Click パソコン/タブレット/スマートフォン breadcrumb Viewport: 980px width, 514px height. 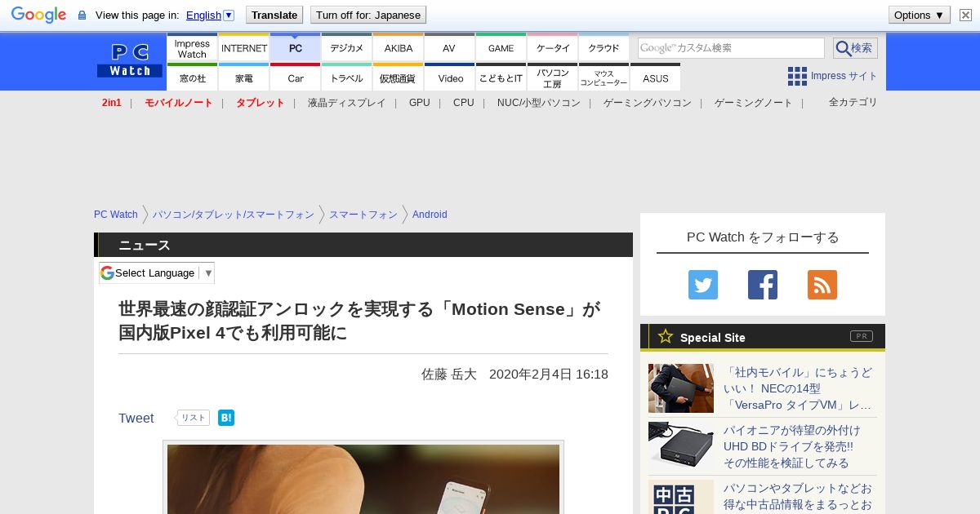(233, 215)
